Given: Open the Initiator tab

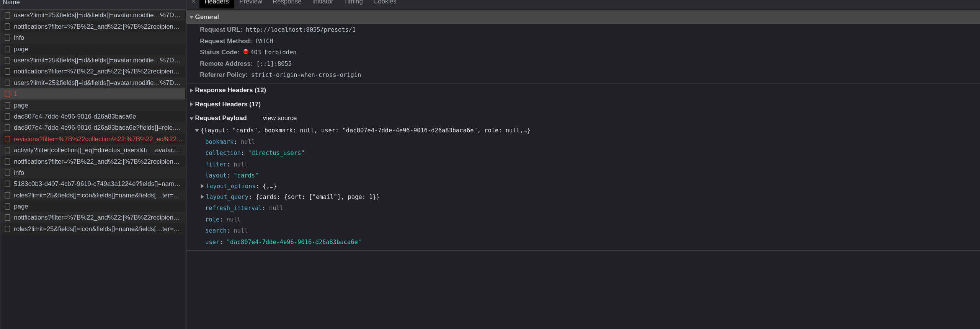Looking at the screenshot, I should [322, 2].
